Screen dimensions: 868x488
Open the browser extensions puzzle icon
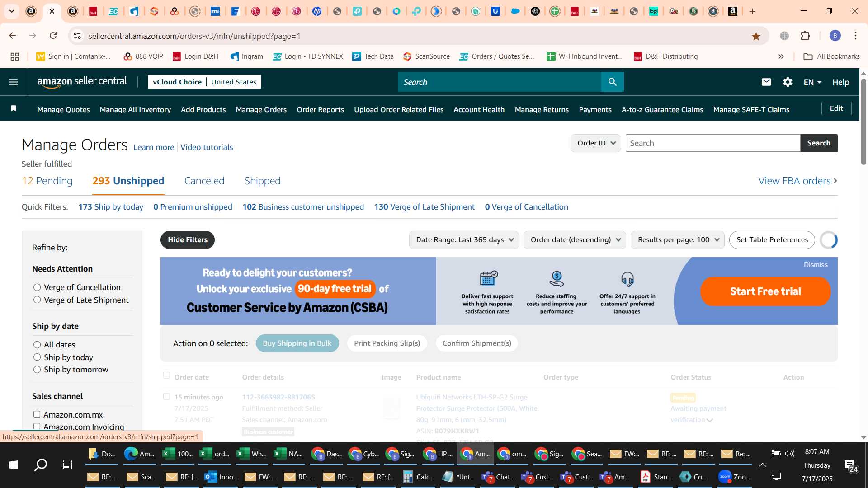(x=805, y=36)
